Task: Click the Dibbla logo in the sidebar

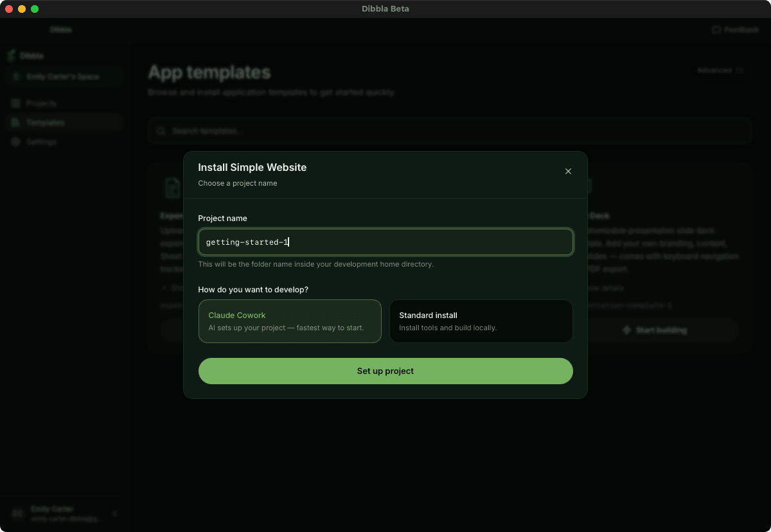Action: pos(12,56)
